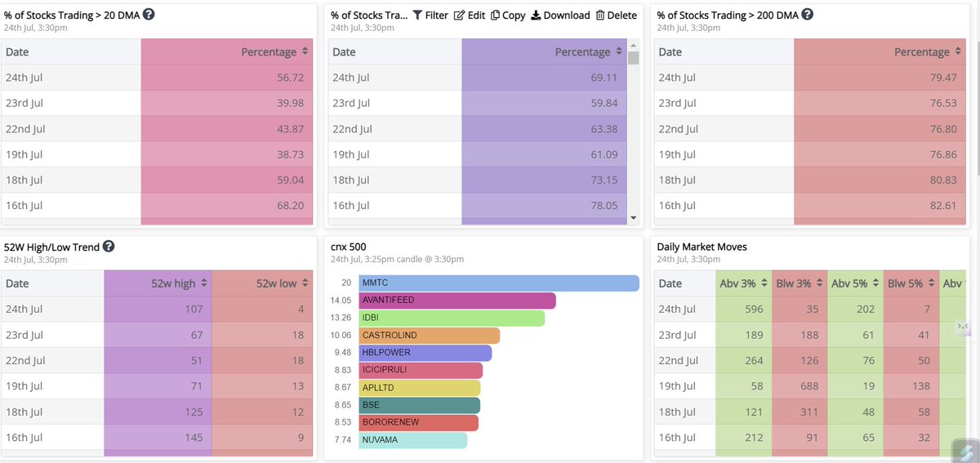980x463 pixels.
Task: Click Delete in widget toolbar
Action: [x=616, y=15]
